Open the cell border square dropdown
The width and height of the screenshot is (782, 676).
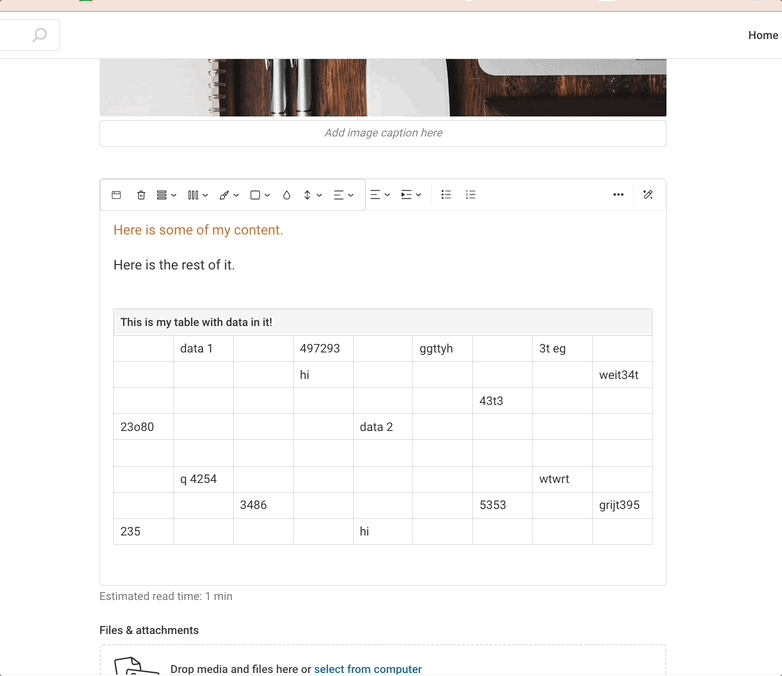260,195
